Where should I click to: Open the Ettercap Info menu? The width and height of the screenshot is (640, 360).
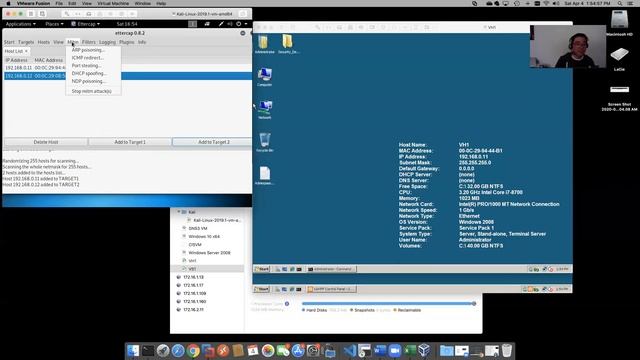142,42
